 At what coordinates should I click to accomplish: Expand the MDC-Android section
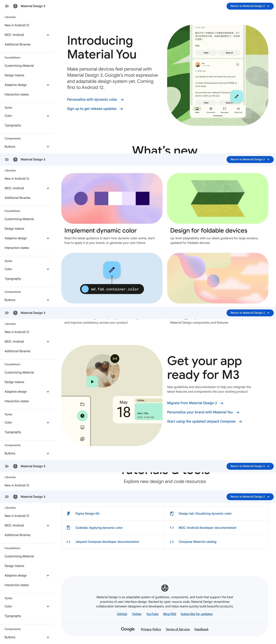pyautogui.click(x=48, y=35)
